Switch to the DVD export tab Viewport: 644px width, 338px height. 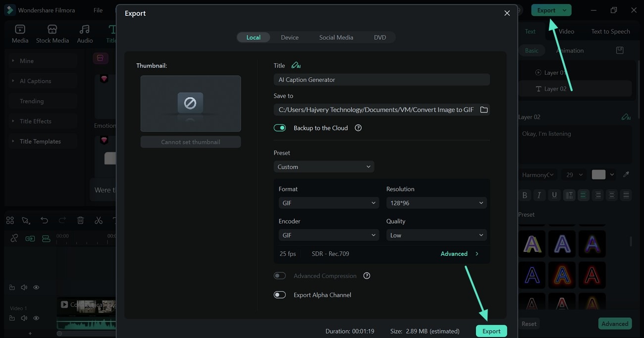(380, 37)
